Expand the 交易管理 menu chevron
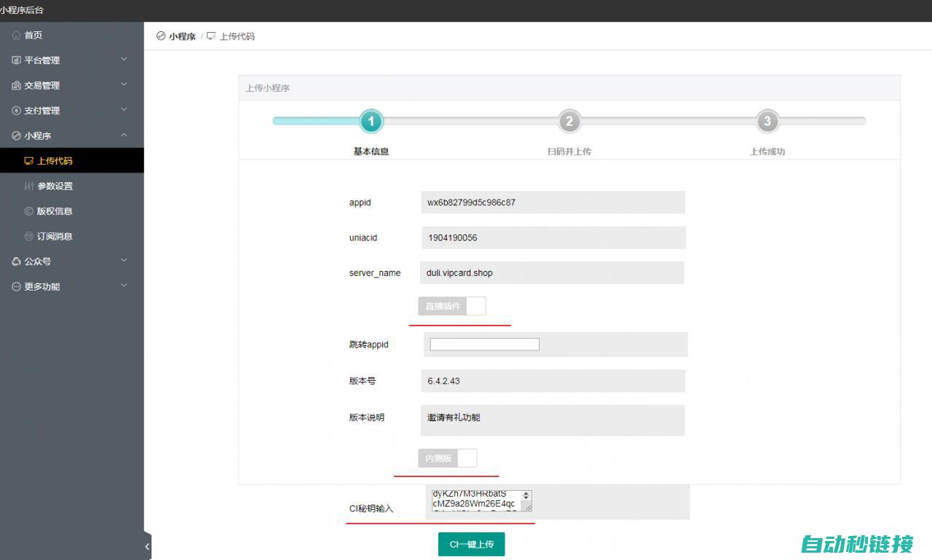Viewport: 932px width, 560px height. coord(124,84)
